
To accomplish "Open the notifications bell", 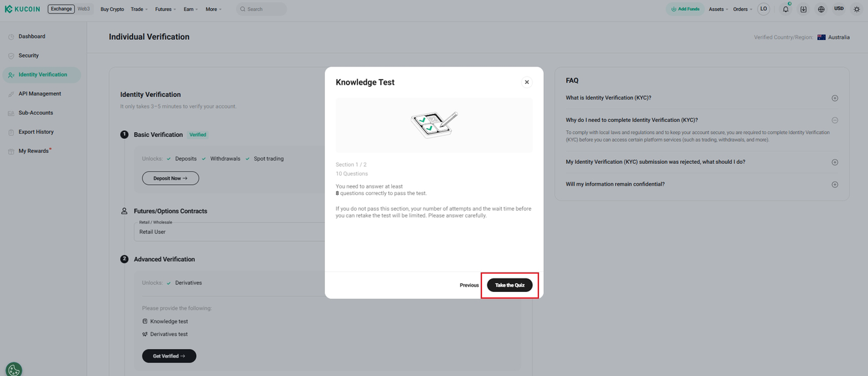I will coord(786,9).
